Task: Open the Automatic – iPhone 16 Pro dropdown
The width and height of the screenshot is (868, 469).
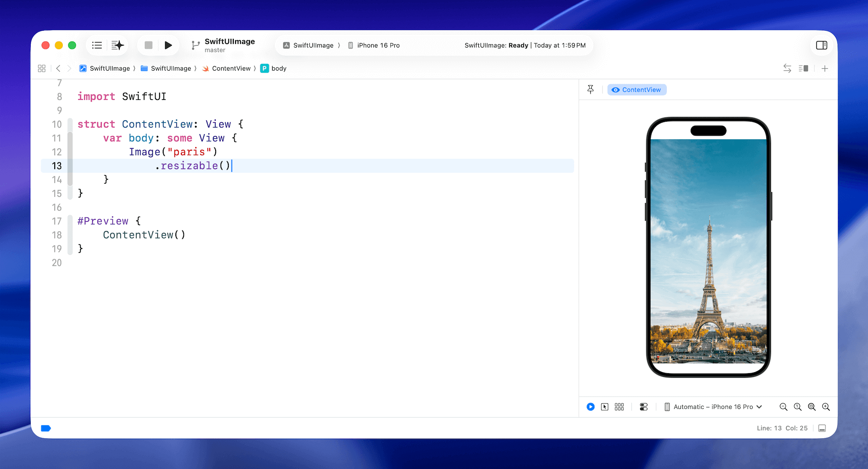Action: (x=713, y=407)
